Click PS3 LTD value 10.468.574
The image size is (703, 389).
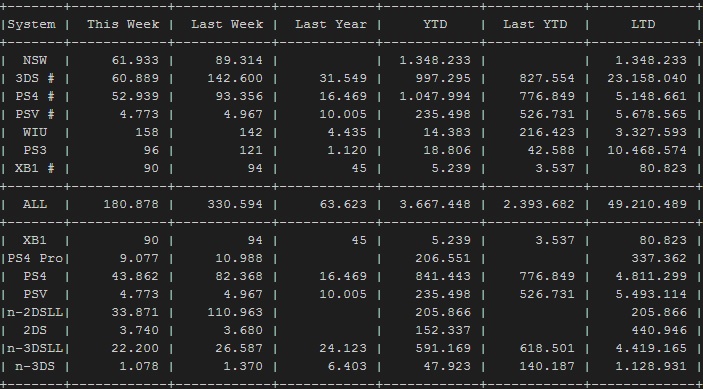pyautogui.click(x=647, y=151)
